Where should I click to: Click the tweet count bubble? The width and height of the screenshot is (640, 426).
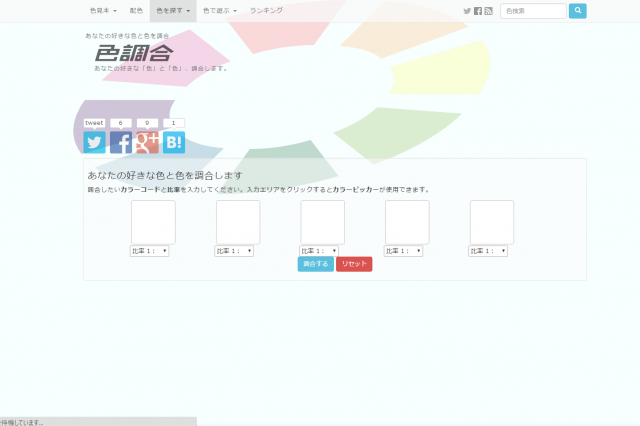click(x=94, y=123)
